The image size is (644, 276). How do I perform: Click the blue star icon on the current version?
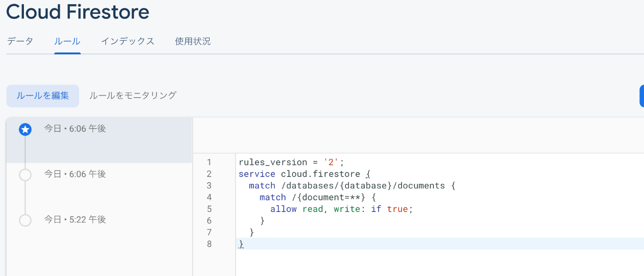pyautogui.click(x=25, y=130)
